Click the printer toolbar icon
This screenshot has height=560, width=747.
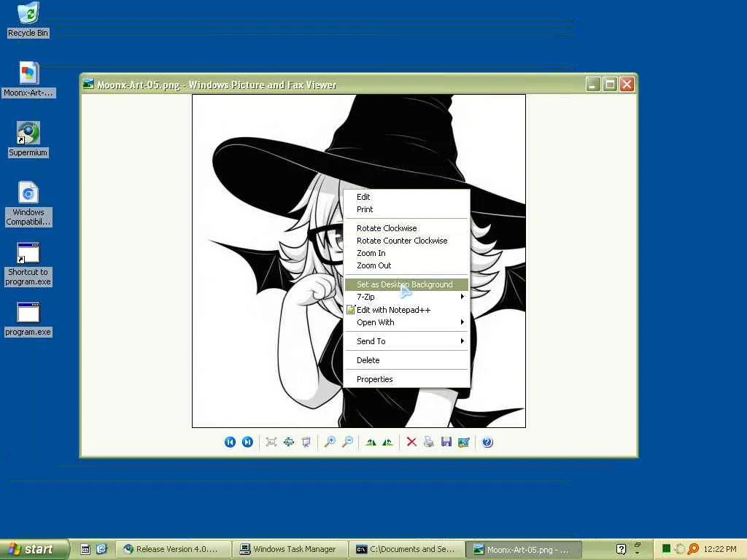pyautogui.click(x=429, y=443)
